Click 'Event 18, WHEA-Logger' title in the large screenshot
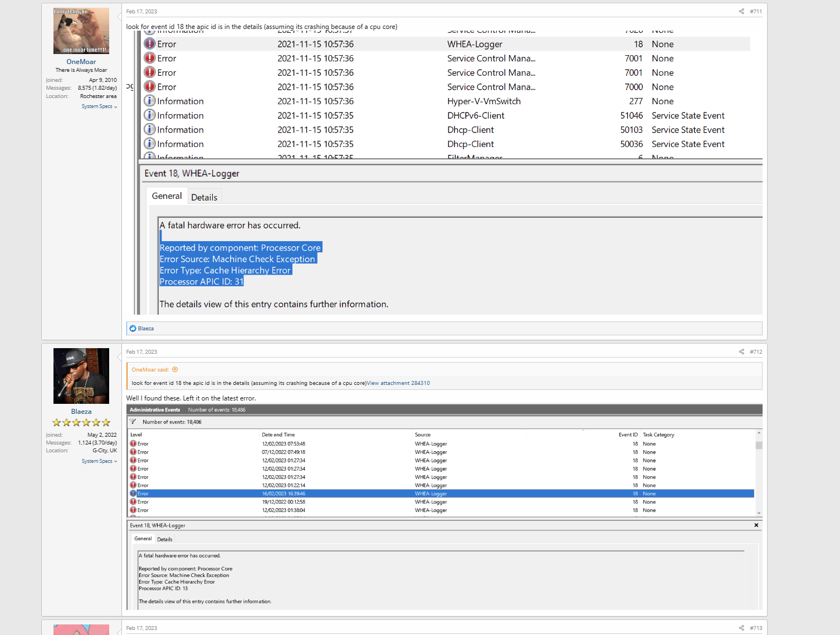This screenshot has width=840, height=635. [192, 174]
